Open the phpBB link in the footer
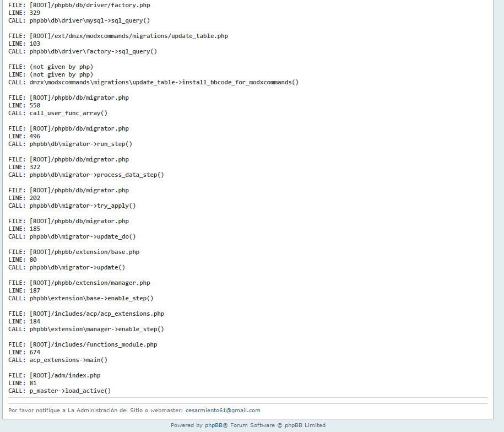 [x=212, y=425]
